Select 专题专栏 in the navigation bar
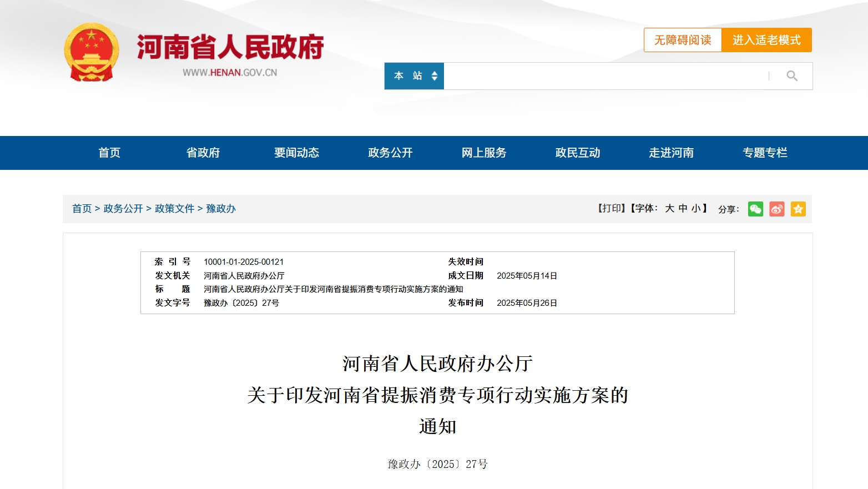868x489 pixels. [x=765, y=153]
